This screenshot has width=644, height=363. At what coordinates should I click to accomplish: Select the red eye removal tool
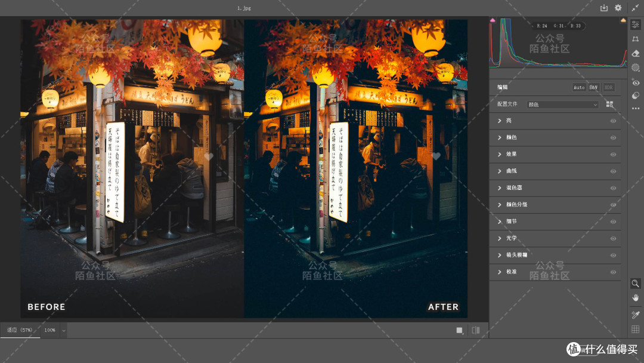pyautogui.click(x=636, y=82)
